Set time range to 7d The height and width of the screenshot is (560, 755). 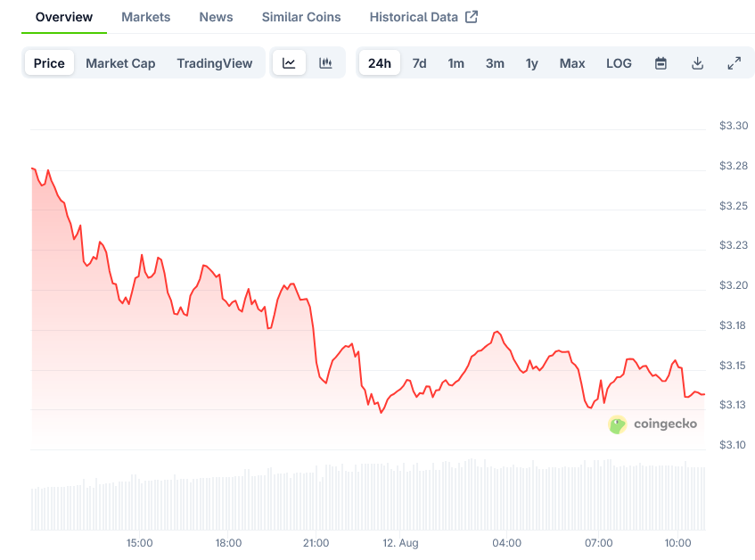pyautogui.click(x=419, y=63)
